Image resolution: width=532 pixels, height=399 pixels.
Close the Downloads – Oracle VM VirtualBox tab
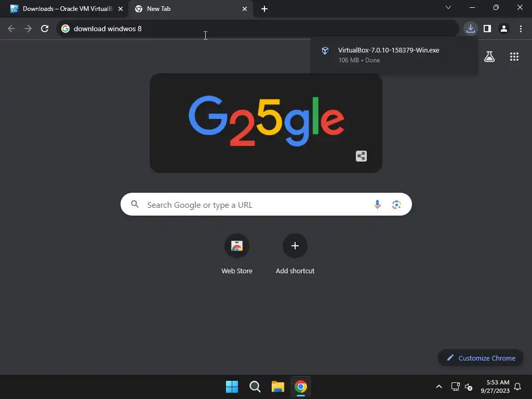click(121, 9)
